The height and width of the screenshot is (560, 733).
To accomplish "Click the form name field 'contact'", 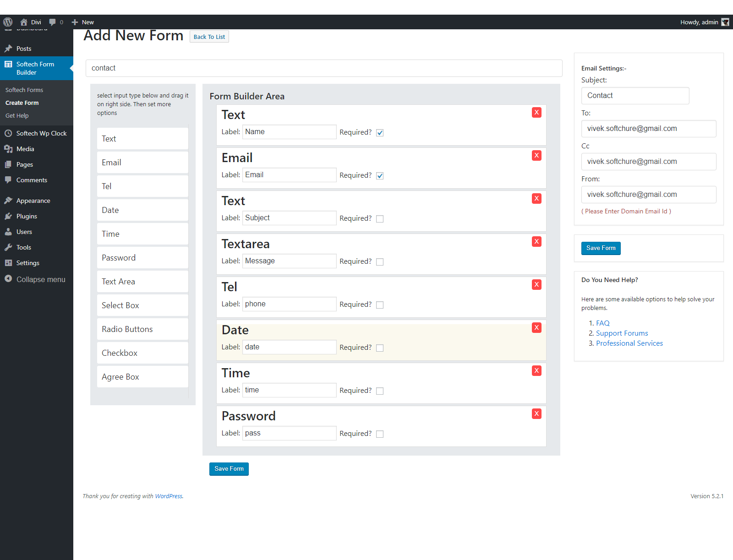I will tap(324, 68).
